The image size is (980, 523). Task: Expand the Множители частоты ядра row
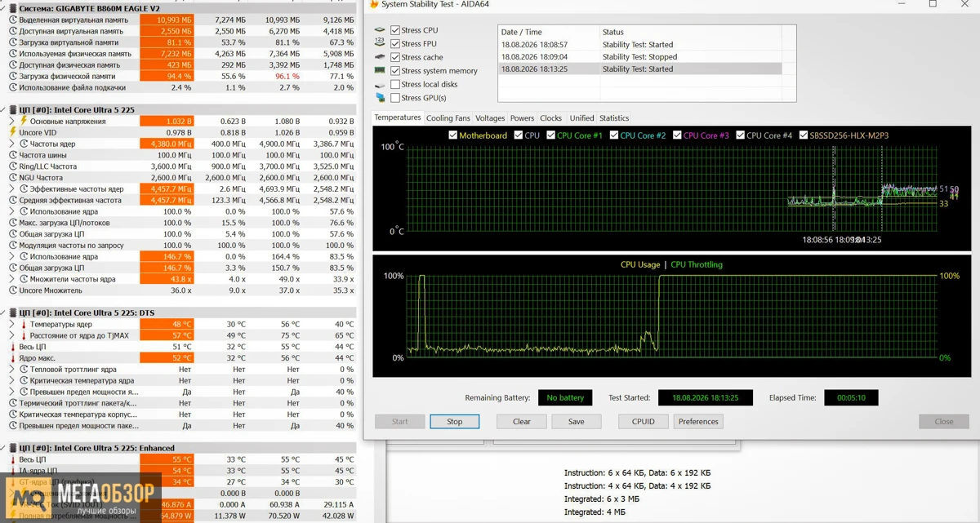pyautogui.click(x=11, y=279)
